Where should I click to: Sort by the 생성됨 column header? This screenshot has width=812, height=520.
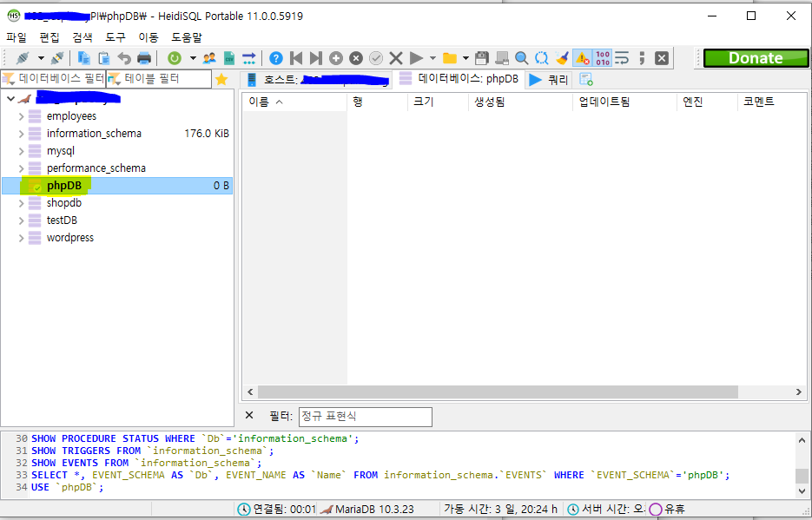[x=520, y=102]
